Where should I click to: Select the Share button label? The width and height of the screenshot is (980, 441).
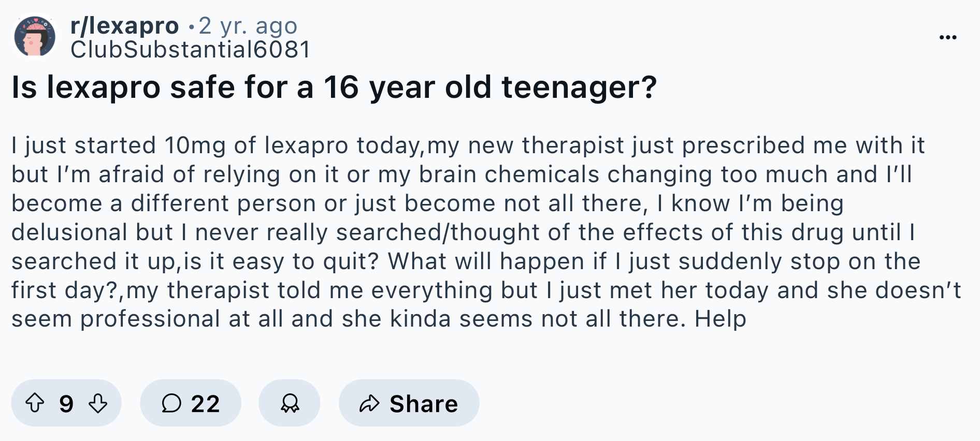(424, 404)
